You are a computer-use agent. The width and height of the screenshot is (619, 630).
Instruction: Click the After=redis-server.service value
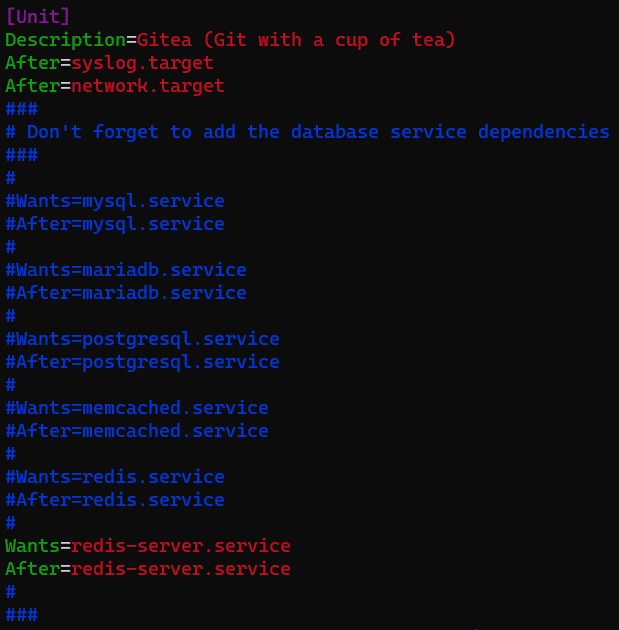pyautogui.click(x=181, y=569)
